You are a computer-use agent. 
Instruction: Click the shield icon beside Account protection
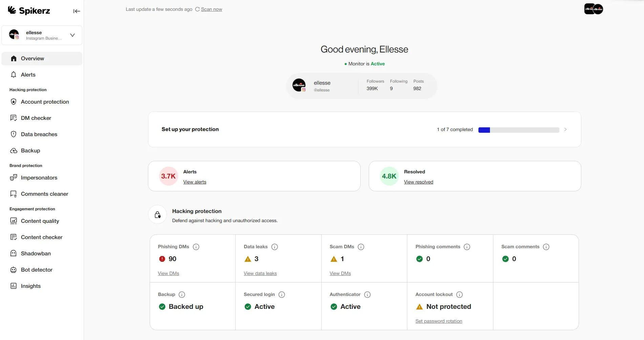[14, 102]
